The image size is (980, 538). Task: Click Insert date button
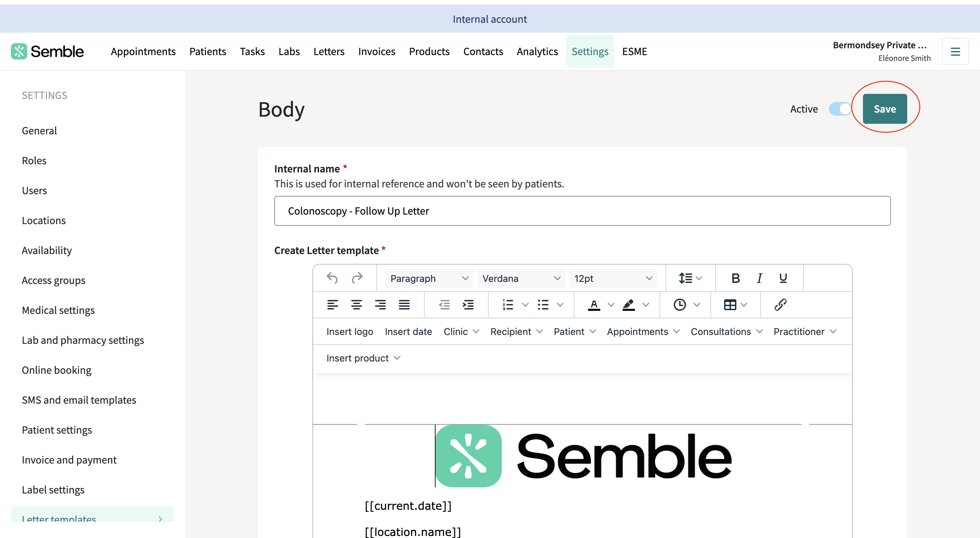[408, 332]
